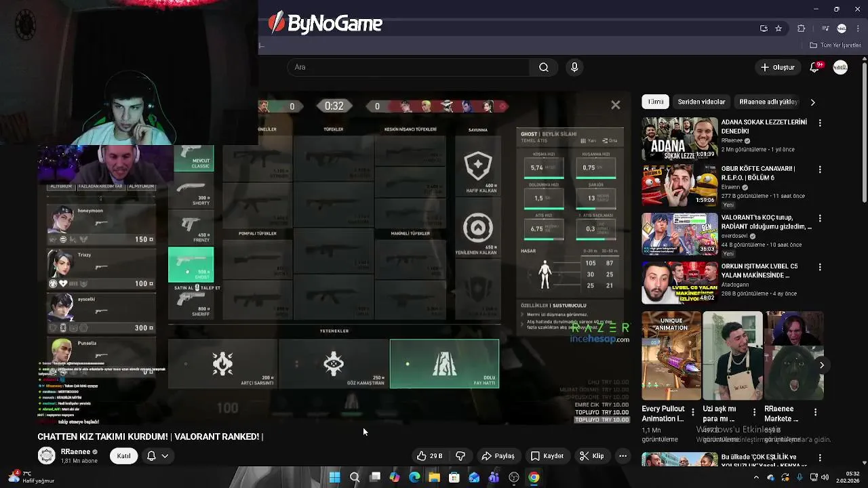
Task: Open options menu for ADANA SOKAK LEZZETLERİNİ video
Action: pyautogui.click(x=820, y=123)
